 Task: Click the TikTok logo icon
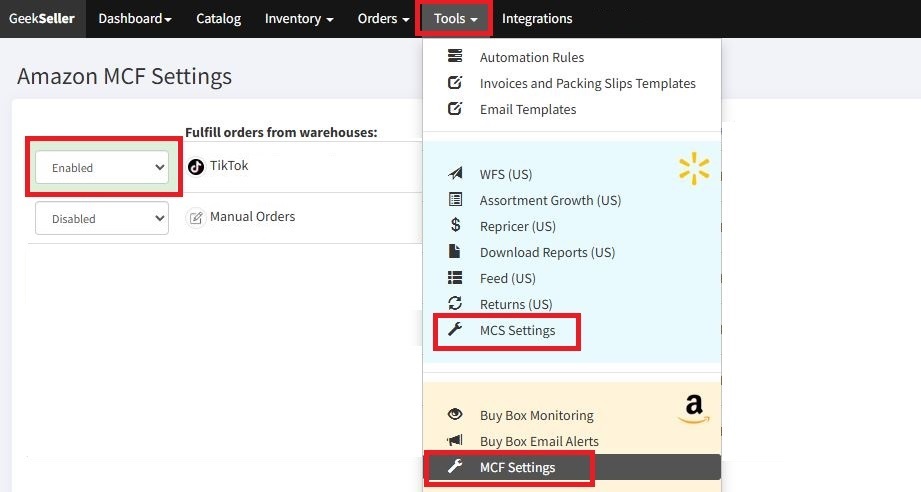point(196,166)
